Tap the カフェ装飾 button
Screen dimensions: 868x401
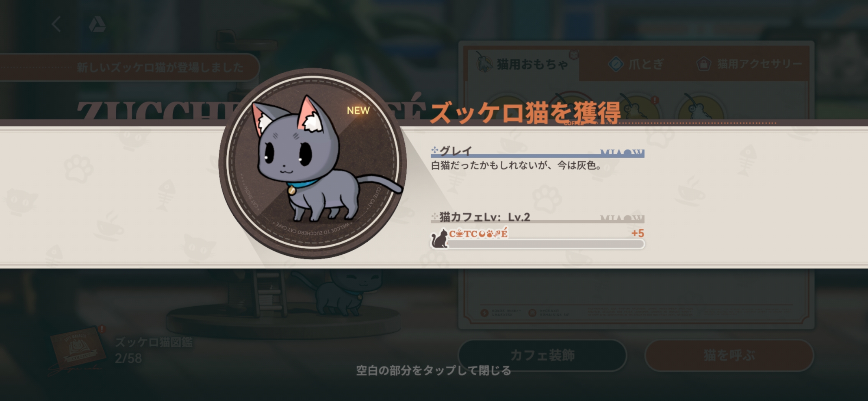pos(542,355)
